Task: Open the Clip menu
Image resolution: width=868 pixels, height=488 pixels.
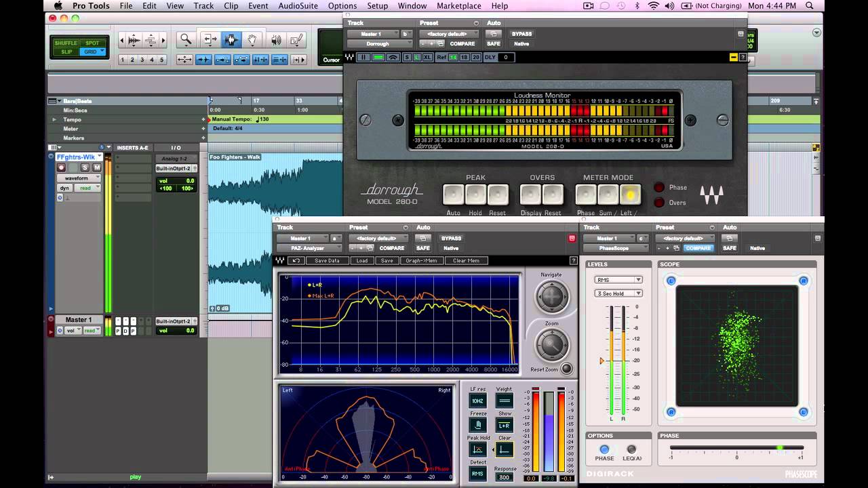Action: pos(231,5)
